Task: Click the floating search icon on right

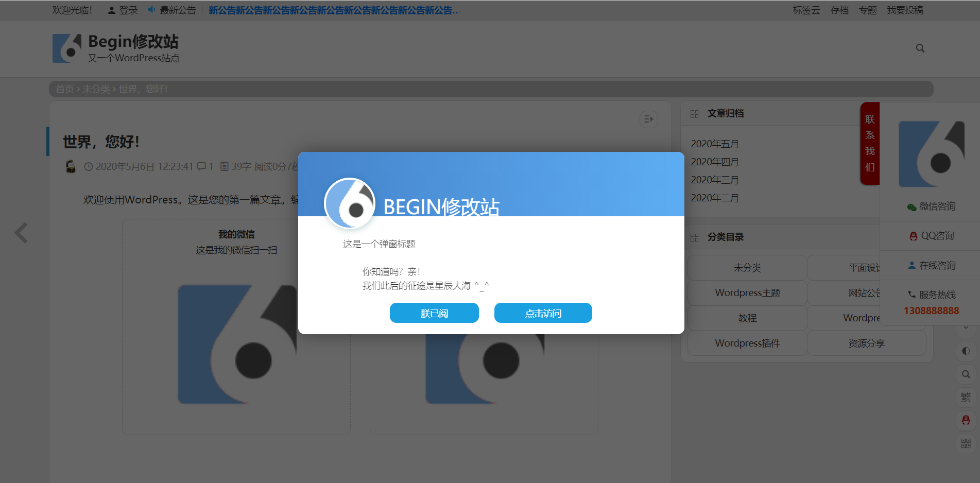Action: tap(966, 374)
